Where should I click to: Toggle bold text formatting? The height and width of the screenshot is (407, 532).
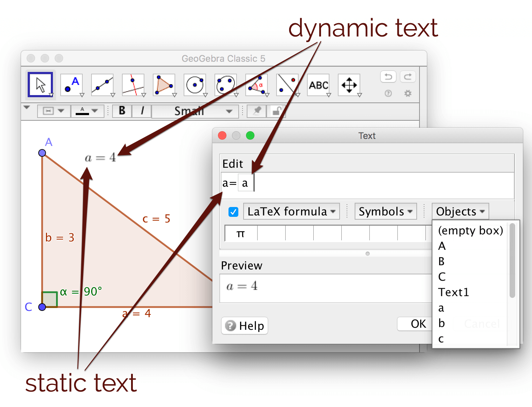121,111
